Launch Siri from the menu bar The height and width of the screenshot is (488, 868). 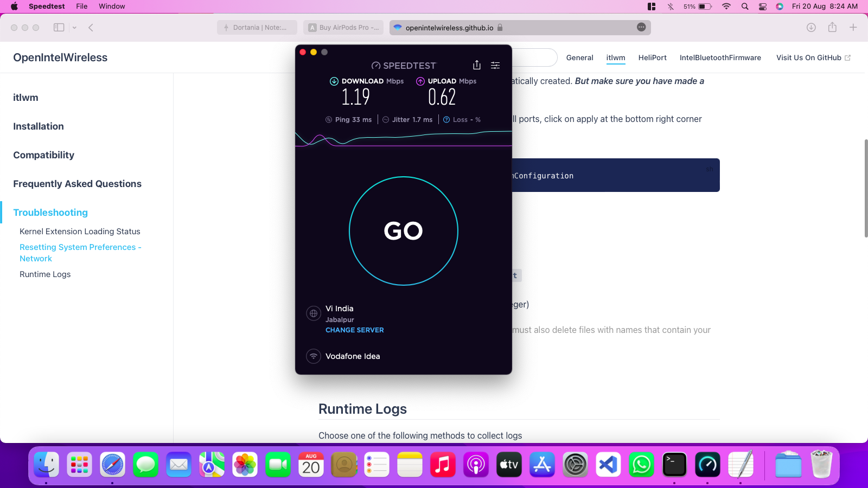[780, 7]
